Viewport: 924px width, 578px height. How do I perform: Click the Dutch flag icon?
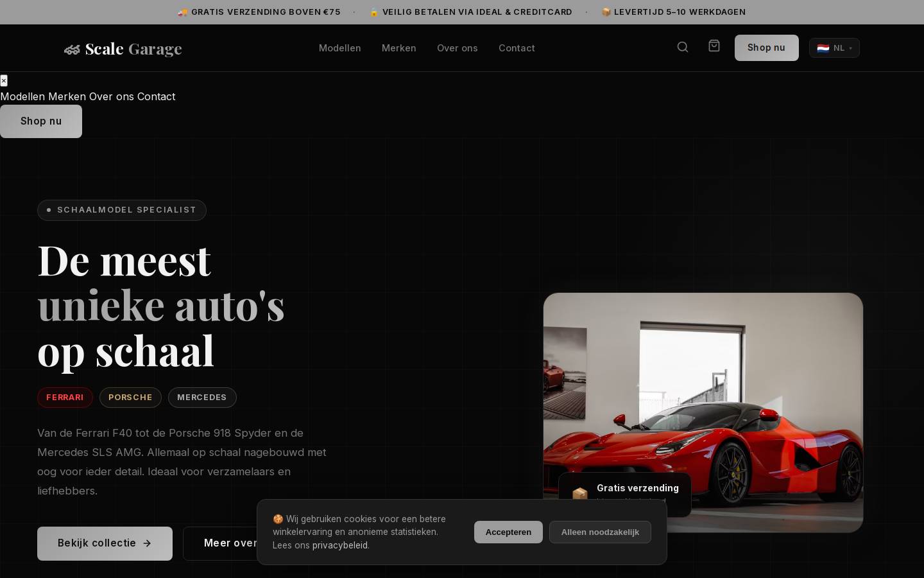click(x=823, y=48)
